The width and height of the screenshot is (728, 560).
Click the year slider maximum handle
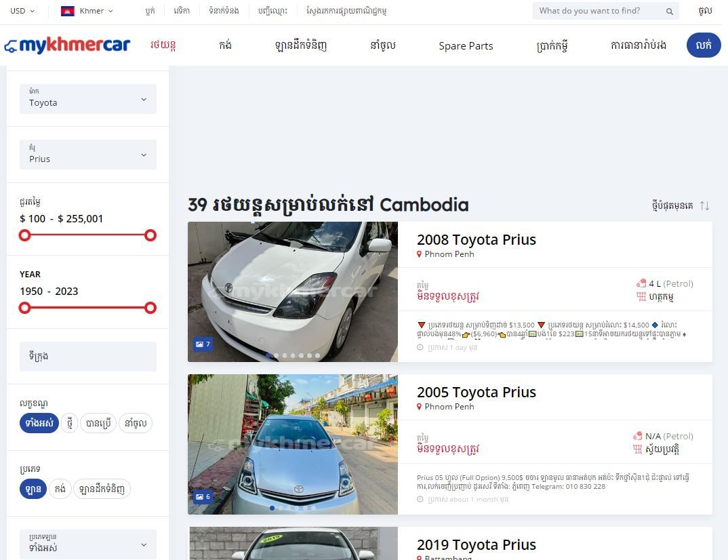[150, 308]
